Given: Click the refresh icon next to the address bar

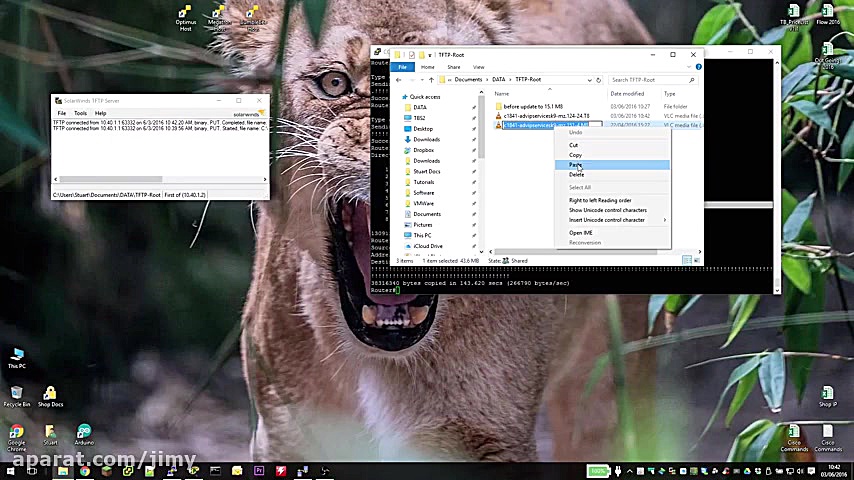Looking at the screenshot, I should 598,80.
